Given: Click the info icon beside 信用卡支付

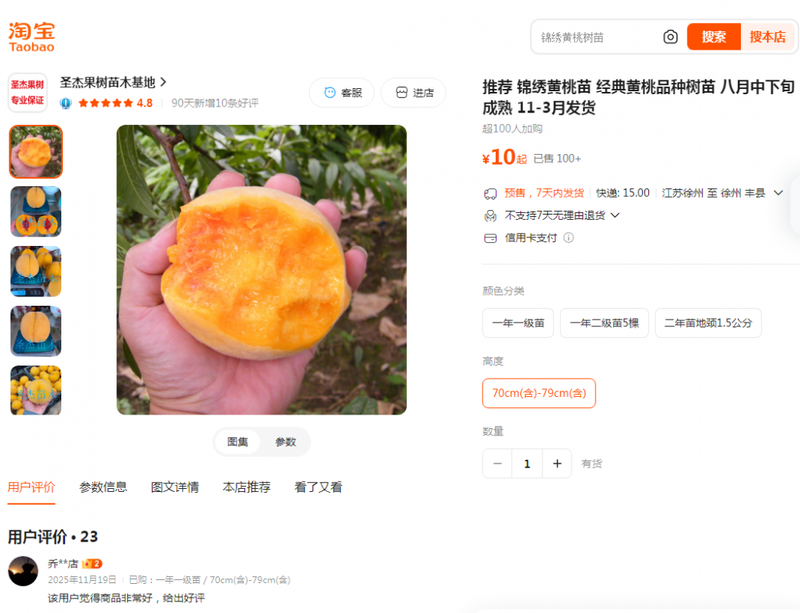Looking at the screenshot, I should point(568,238).
